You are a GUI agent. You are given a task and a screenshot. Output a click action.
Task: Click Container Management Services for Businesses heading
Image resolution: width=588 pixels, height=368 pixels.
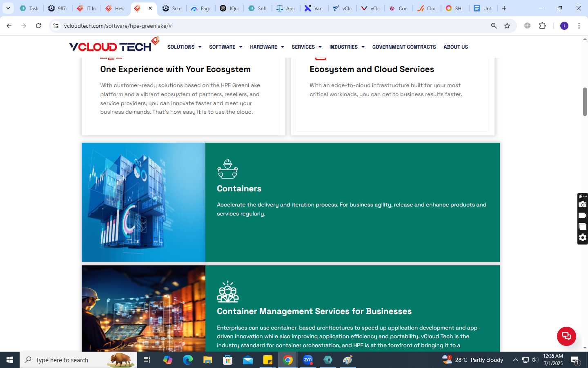[x=314, y=311]
